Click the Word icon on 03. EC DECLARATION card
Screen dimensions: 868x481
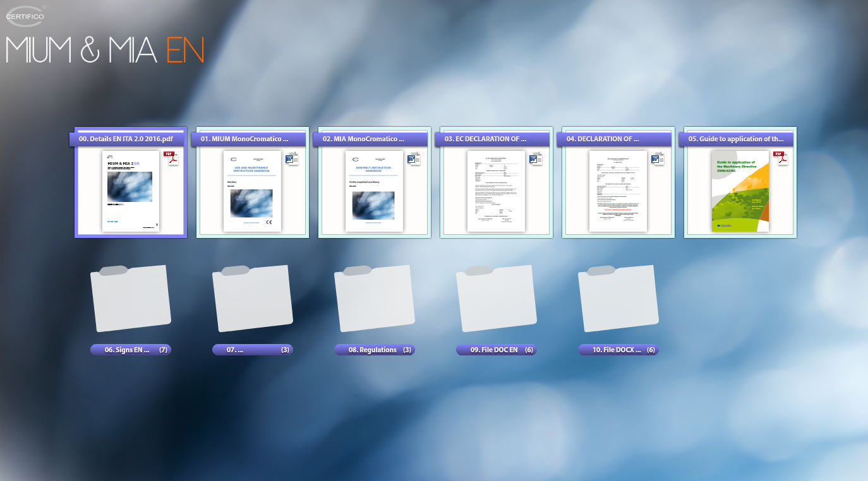point(536,158)
